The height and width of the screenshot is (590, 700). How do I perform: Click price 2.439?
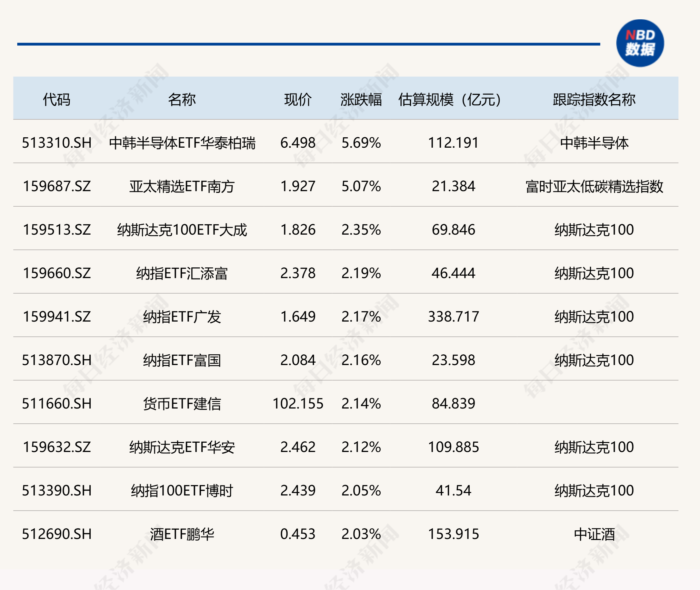298,491
